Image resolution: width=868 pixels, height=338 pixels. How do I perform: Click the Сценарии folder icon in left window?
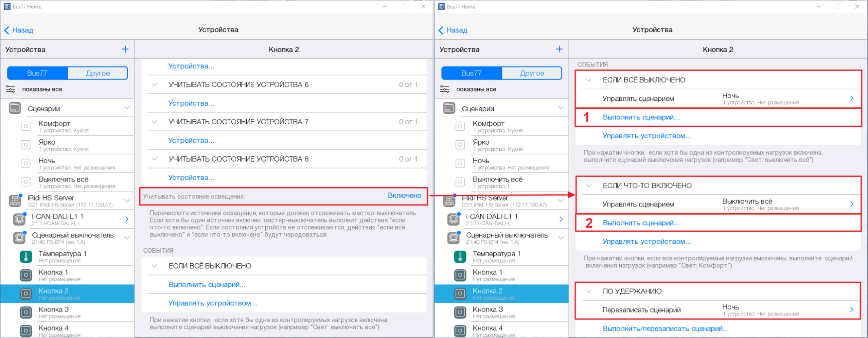15,108
